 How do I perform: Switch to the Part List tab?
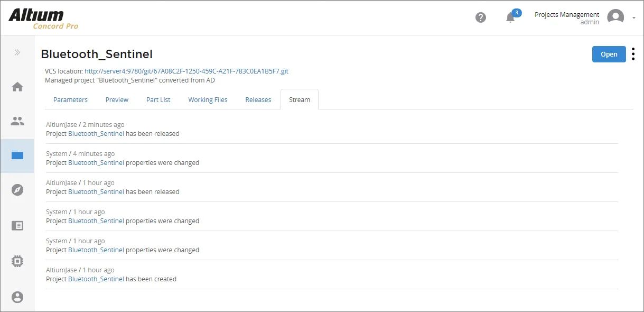(158, 100)
